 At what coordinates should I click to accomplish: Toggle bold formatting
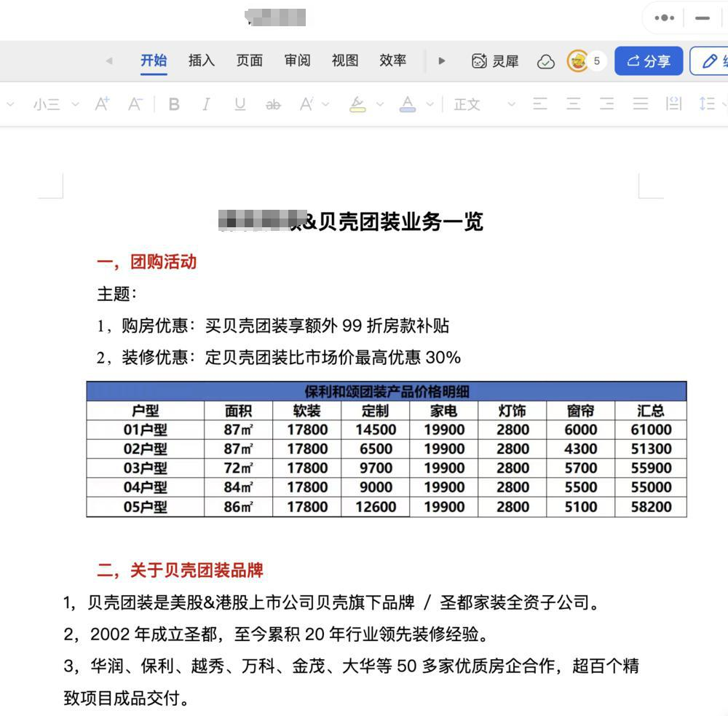[174, 104]
